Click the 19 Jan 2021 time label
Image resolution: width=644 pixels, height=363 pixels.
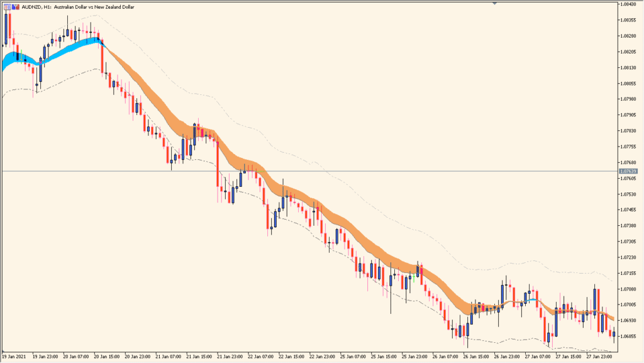[x=14, y=357]
